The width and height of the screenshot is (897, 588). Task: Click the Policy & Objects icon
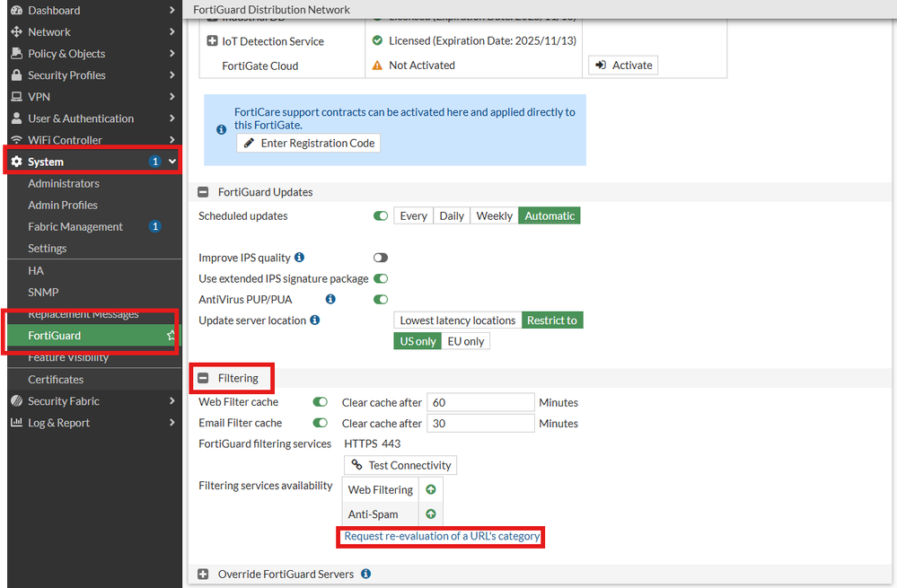pyautogui.click(x=16, y=53)
